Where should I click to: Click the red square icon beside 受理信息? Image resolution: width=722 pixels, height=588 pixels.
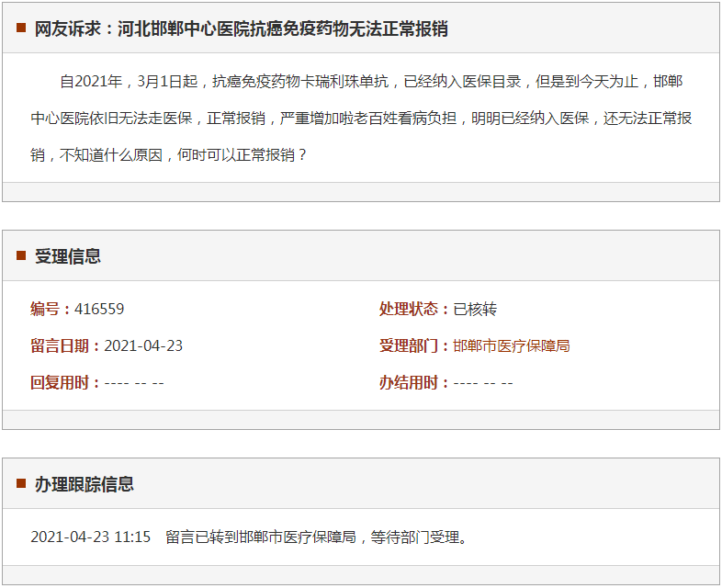[x=21, y=256]
